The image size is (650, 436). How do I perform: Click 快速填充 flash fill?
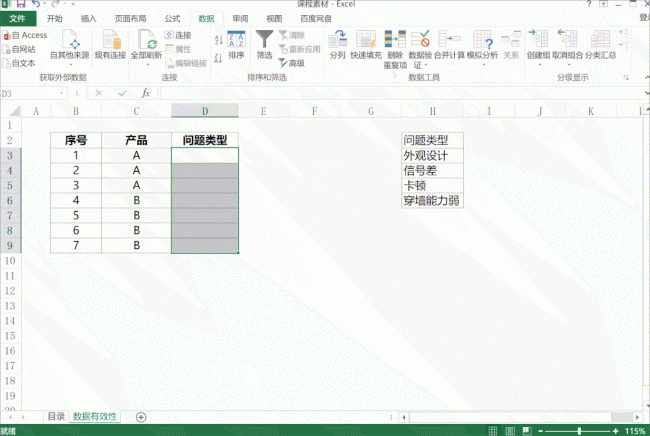click(366, 45)
